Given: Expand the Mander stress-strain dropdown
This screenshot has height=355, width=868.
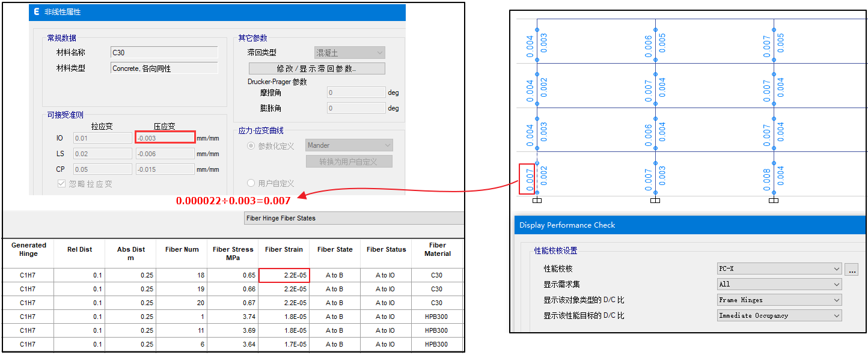Looking at the screenshot, I should pyautogui.click(x=349, y=145).
